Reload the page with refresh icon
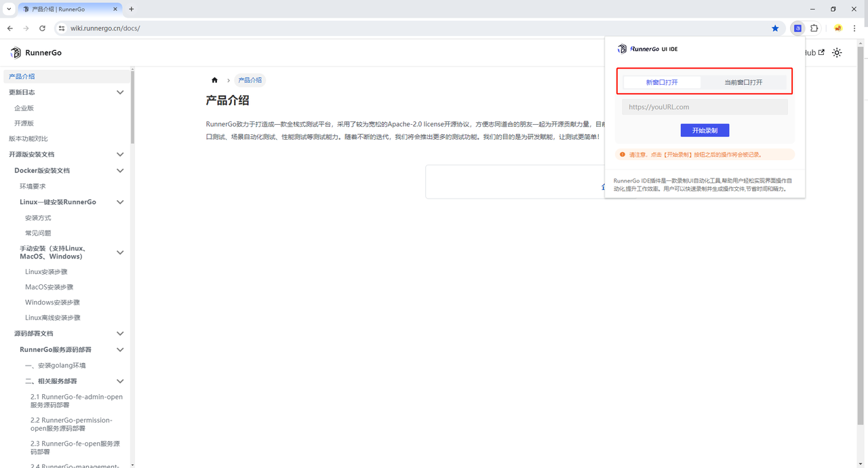868x468 pixels. [x=42, y=28]
